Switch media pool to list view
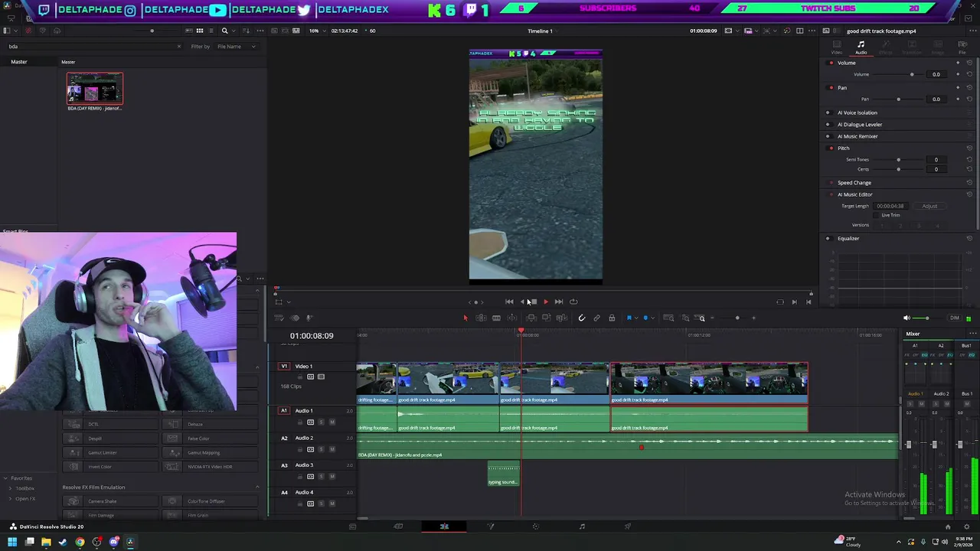The height and width of the screenshot is (551, 980). coord(211,31)
